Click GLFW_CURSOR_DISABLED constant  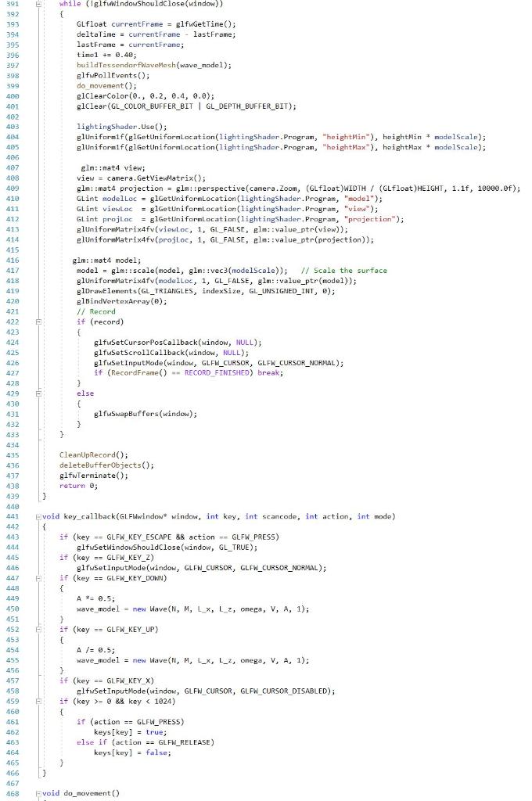[x=285, y=691]
